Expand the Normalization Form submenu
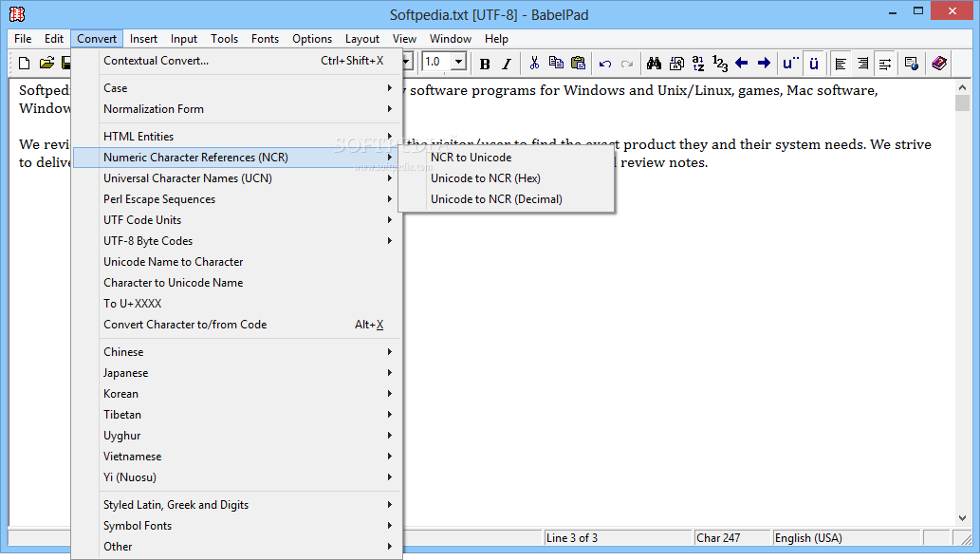 click(237, 109)
